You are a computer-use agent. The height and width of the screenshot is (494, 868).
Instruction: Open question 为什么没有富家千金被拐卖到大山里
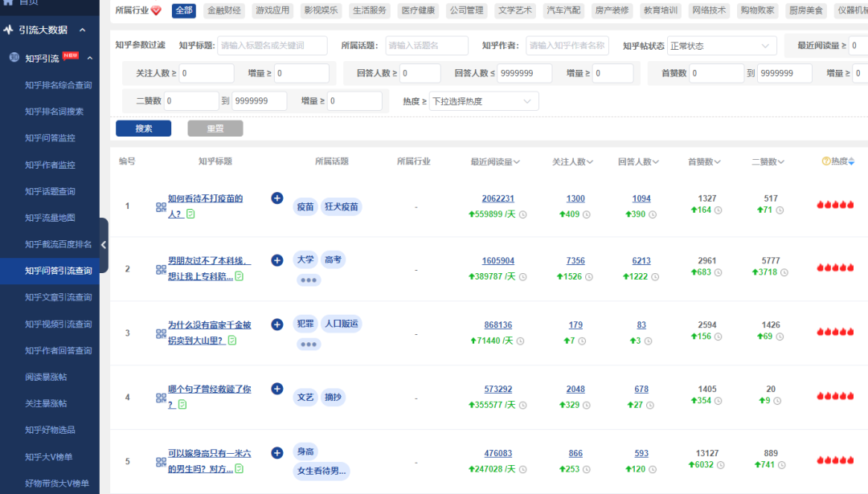pyautogui.click(x=209, y=333)
